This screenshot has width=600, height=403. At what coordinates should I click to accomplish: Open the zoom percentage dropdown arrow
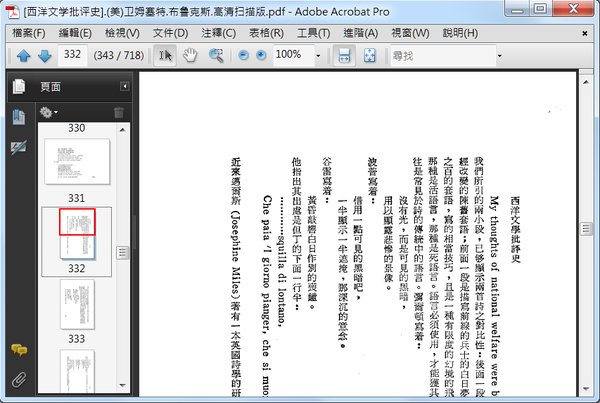318,56
